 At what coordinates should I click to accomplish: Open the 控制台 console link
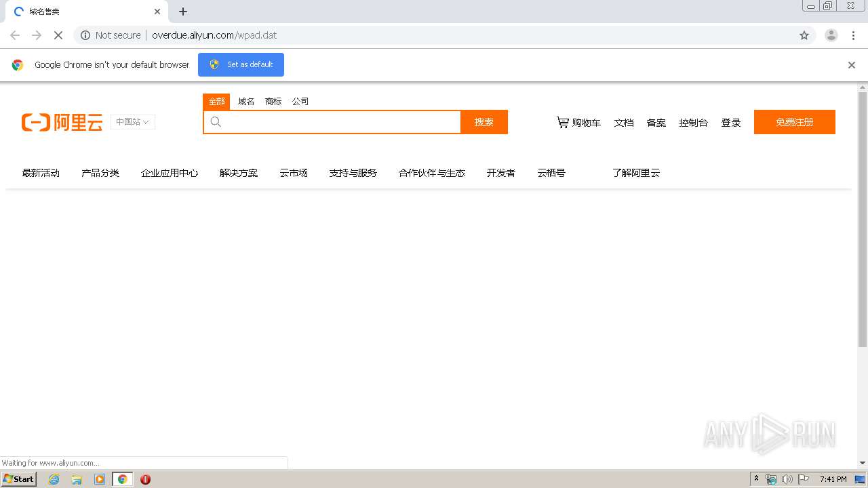coord(693,123)
